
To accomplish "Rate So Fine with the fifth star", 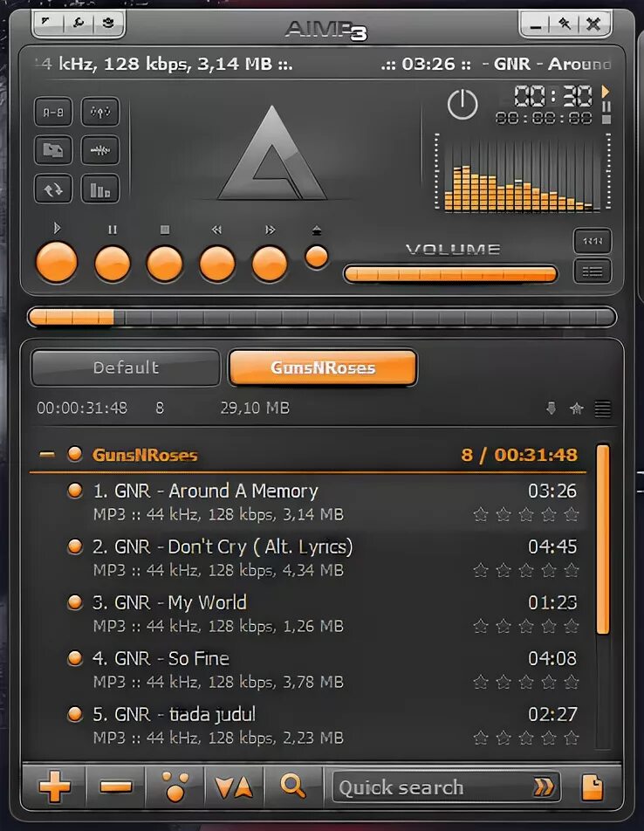I will 572,682.
